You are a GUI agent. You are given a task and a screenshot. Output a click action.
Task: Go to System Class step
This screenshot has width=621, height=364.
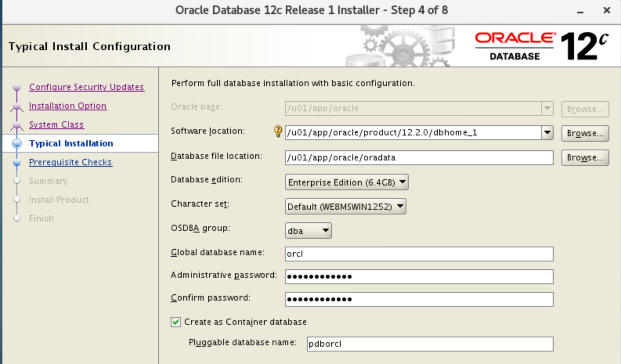pyautogui.click(x=56, y=124)
